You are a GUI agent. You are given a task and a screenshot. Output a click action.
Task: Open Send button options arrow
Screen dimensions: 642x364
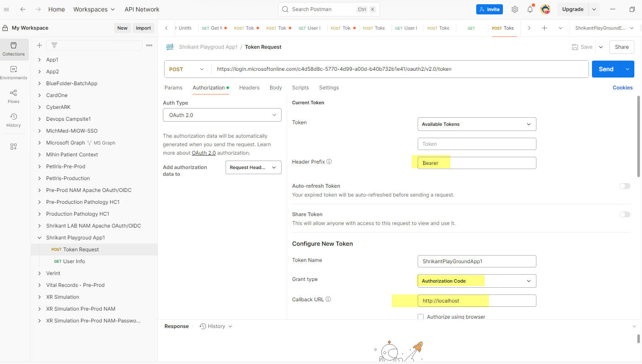pyautogui.click(x=628, y=69)
